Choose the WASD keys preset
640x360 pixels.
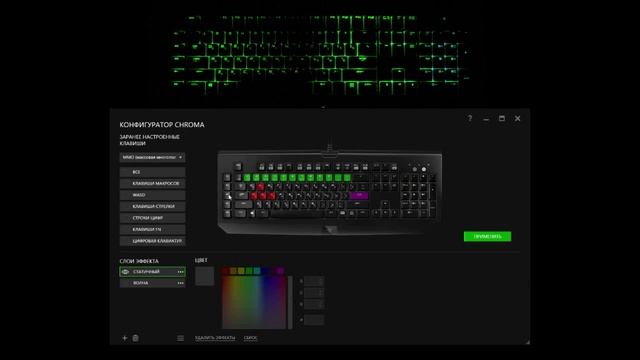coord(152,195)
